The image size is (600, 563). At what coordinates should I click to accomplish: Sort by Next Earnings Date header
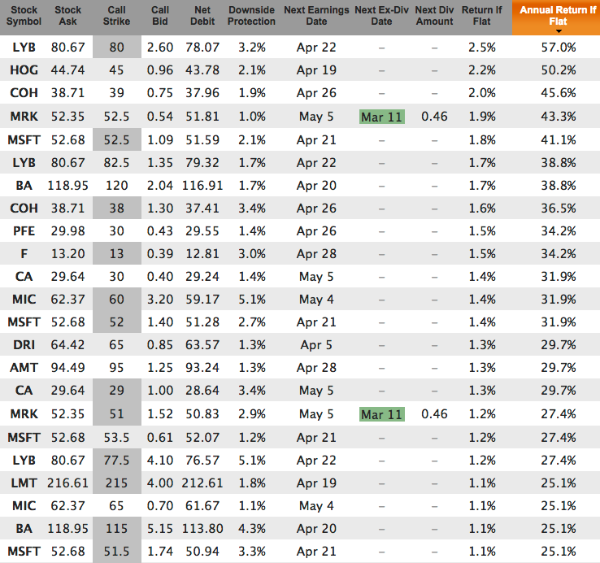tap(316, 15)
